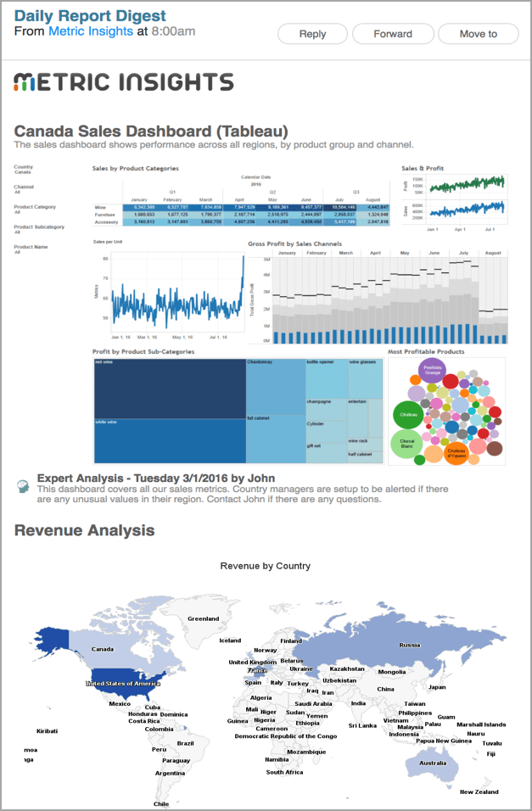Select the Chardonnay treemap block

click(x=275, y=387)
